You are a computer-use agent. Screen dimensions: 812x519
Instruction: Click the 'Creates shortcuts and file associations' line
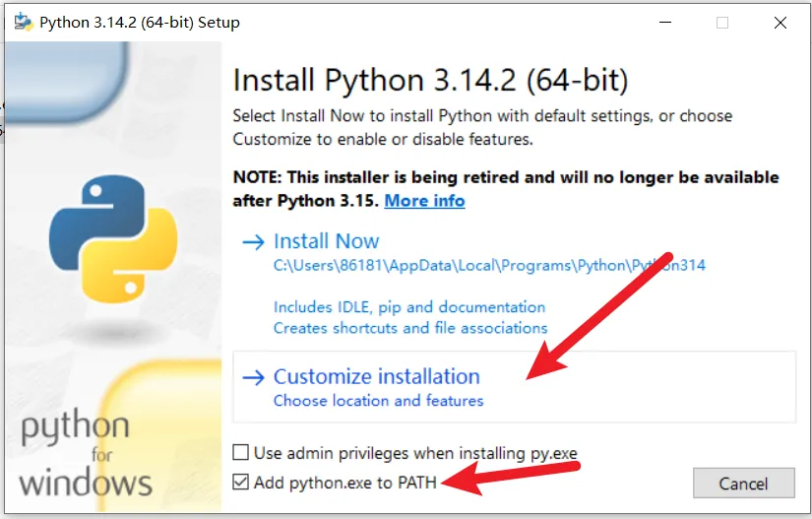tap(409, 328)
